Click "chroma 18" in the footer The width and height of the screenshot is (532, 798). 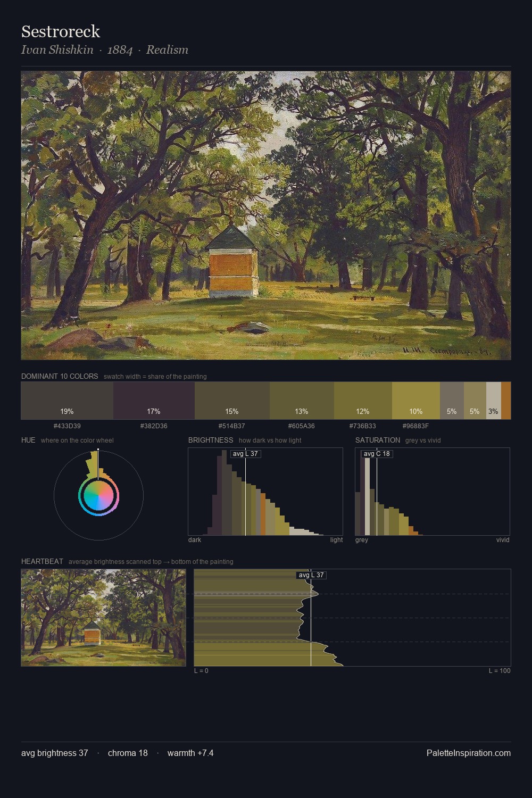pos(128,753)
